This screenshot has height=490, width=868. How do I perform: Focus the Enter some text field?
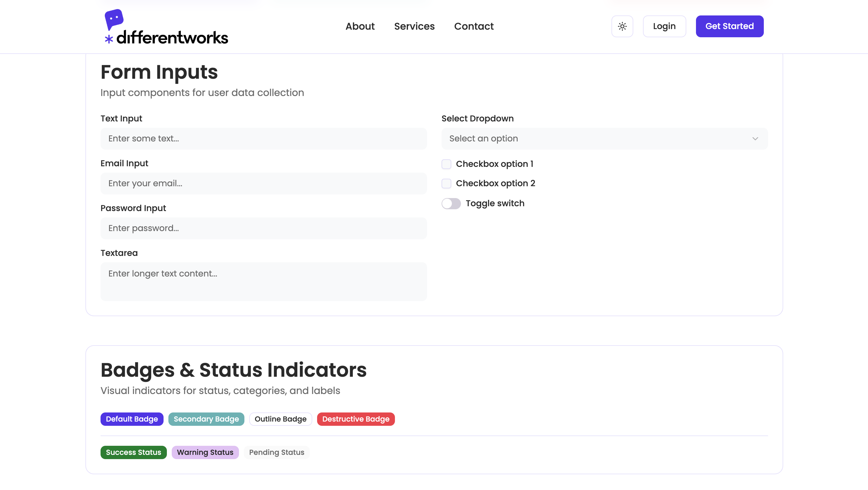[263, 138]
